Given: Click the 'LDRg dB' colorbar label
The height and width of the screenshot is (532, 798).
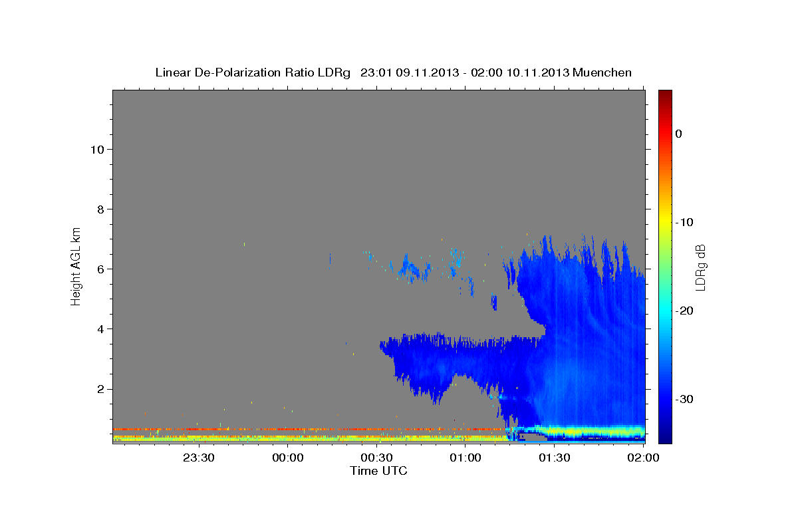Looking at the screenshot, I should 700,267.
